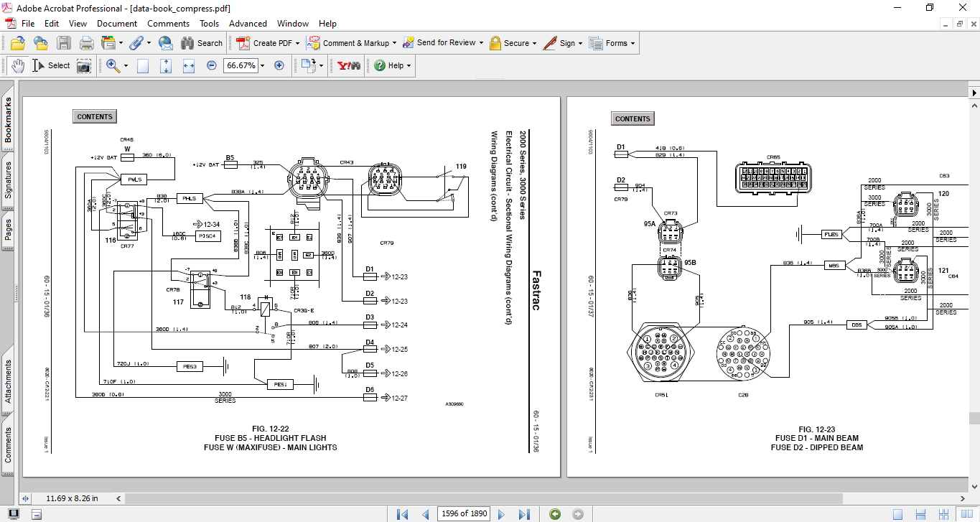Activate the Snapshot camera tool
This screenshot has height=522, width=980.
coord(84,65)
